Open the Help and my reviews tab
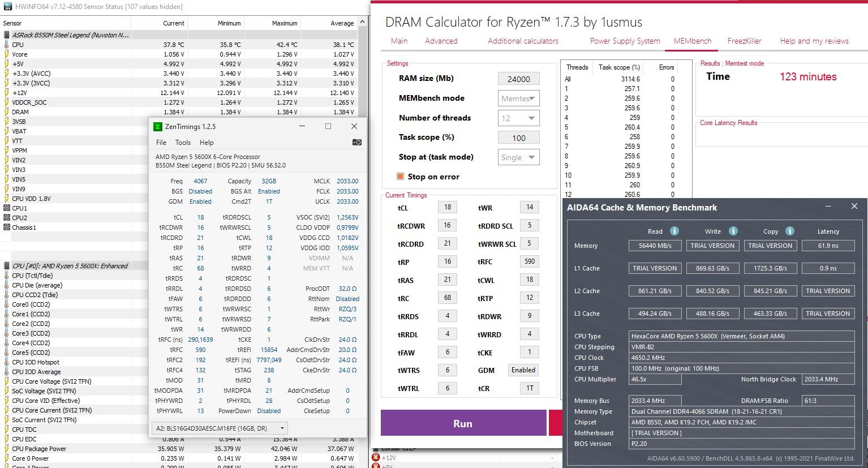The height and width of the screenshot is (468, 868). pyautogui.click(x=814, y=41)
